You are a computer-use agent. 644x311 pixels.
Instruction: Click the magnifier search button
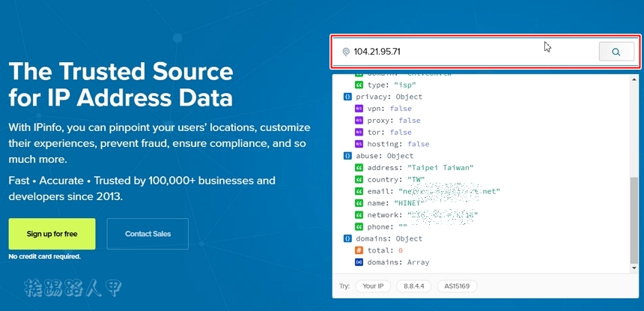click(616, 52)
